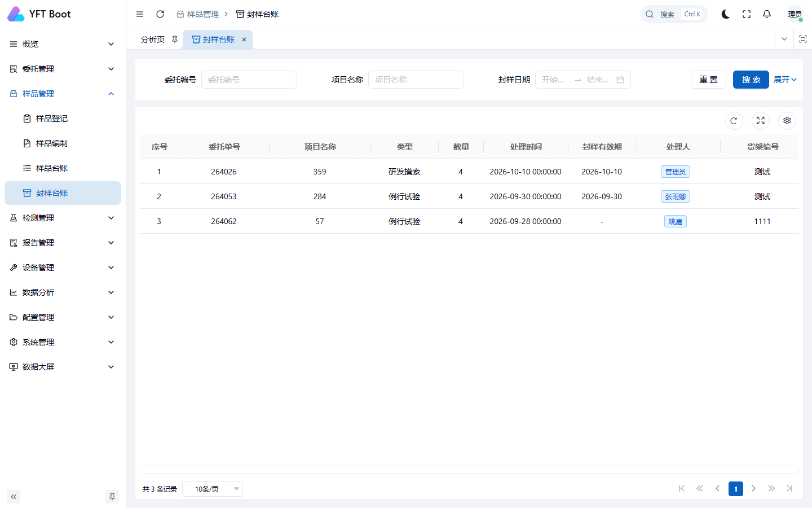Screen dimensions: 812x508
Task: Expand the 报告管理 menu
Action: [x=63, y=243]
